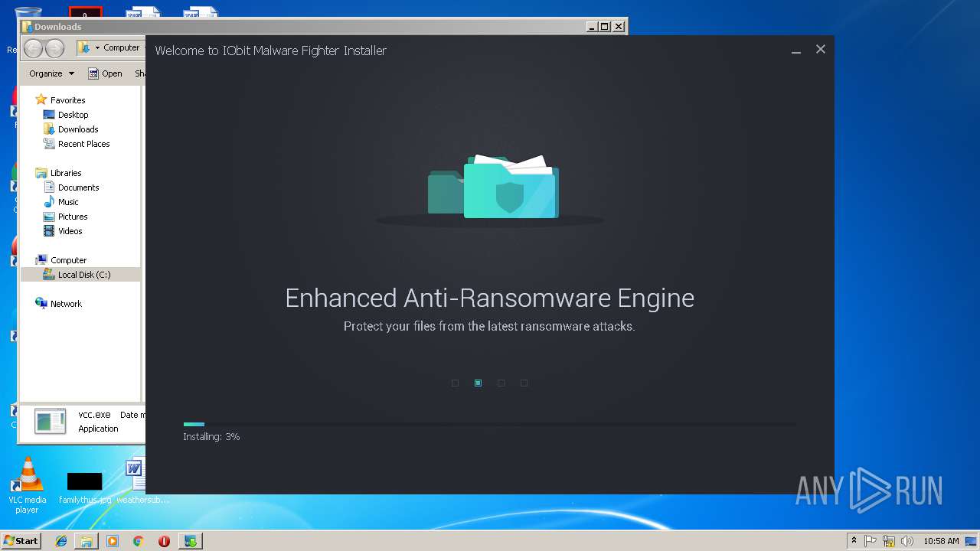Select Libraries in the navigation pane
The height and width of the screenshot is (551, 980).
point(66,173)
